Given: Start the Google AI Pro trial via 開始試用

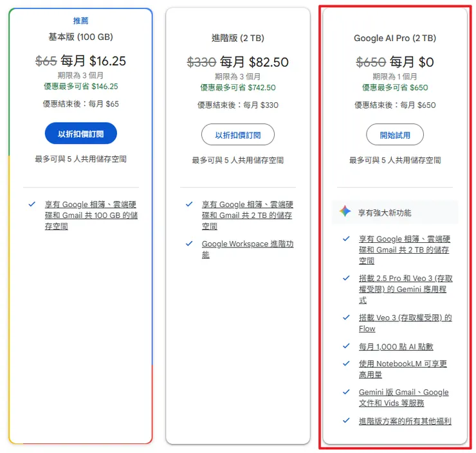Looking at the screenshot, I should click(x=395, y=135).
